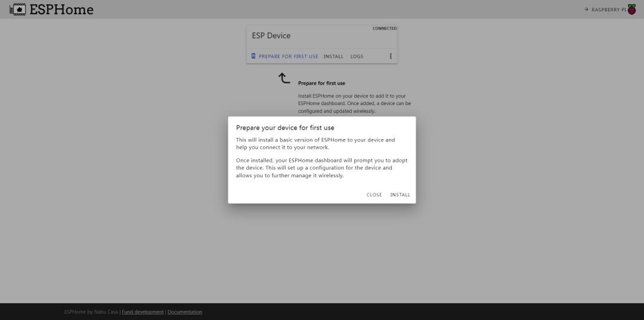Click the CONNECTED status label
Image resolution: width=644 pixels, height=320 pixels.
(385, 29)
